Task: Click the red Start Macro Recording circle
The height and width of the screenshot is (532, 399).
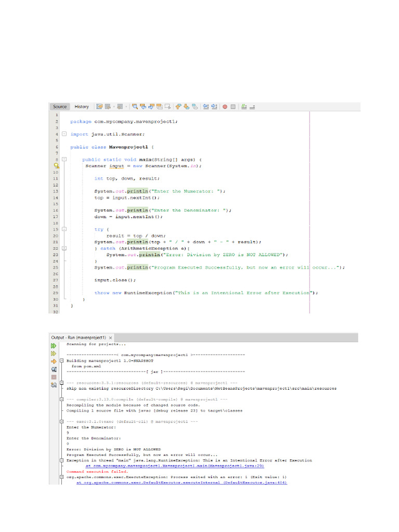Action: (225, 107)
